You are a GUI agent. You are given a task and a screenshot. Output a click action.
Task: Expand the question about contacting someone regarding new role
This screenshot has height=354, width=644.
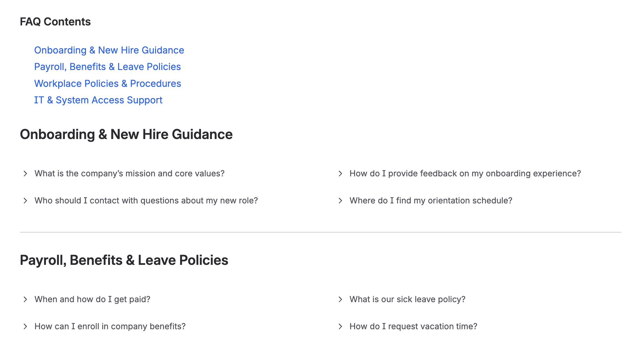point(146,200)
